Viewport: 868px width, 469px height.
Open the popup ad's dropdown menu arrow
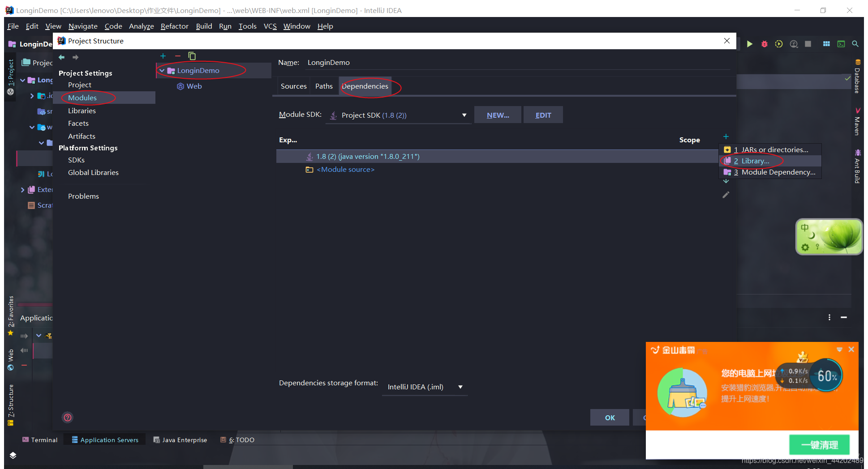tap(839, 350)
